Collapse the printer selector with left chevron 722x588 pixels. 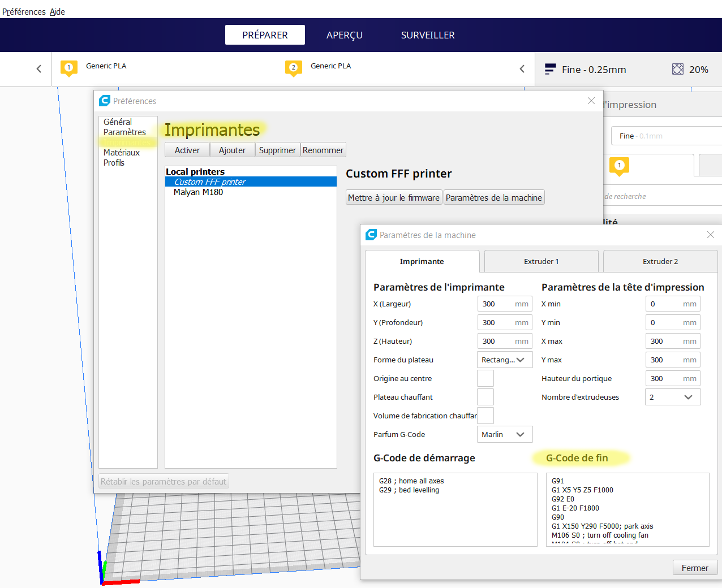tap(38, 69)
